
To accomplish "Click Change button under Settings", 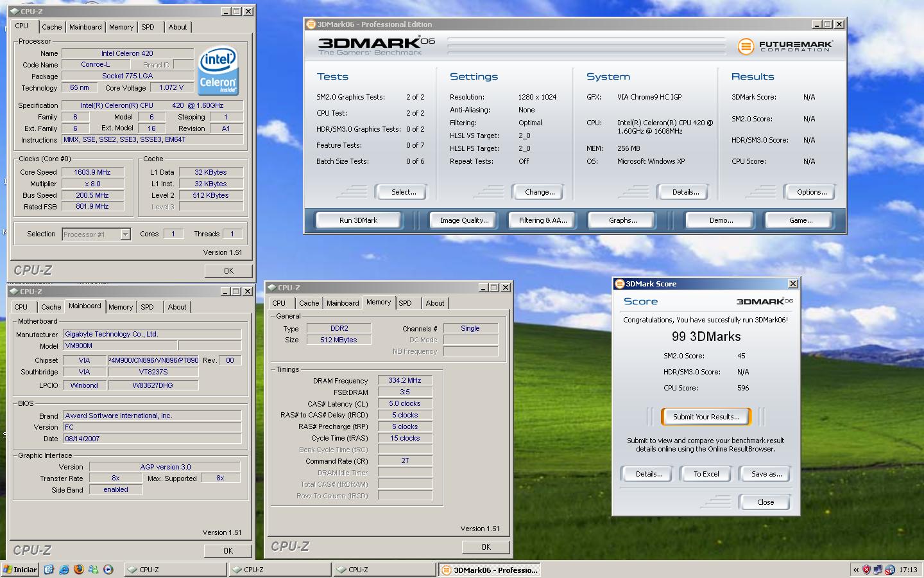I will [540, 192].
